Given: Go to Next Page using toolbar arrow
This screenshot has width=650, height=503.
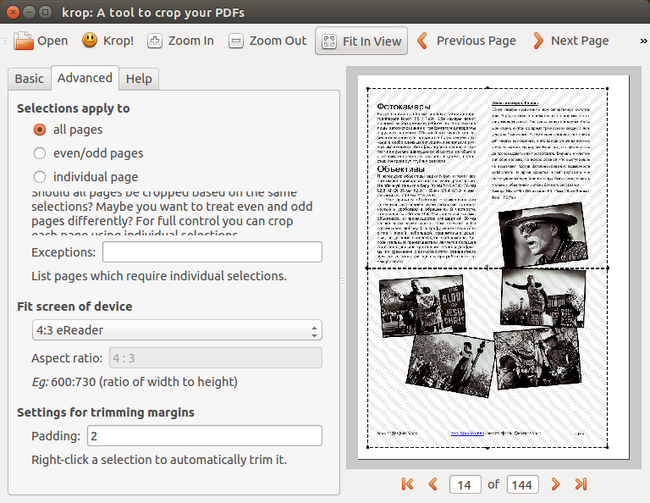Looking at the screenshot, I should 538,41.
